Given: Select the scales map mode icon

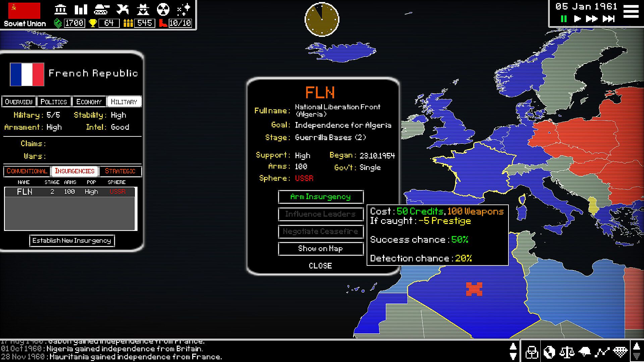Looking at the screenshot, I should [567, 352].
